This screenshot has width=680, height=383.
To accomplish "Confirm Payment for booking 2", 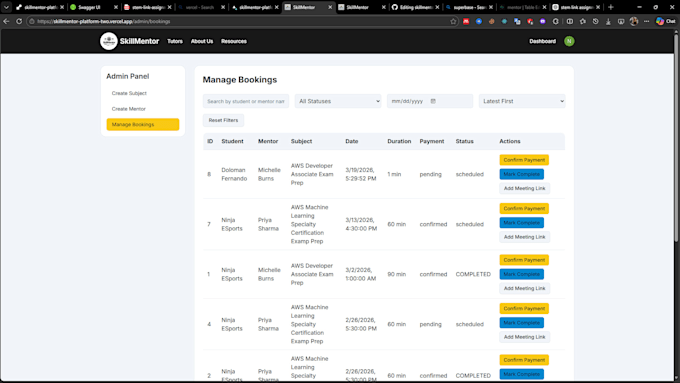I will (524, 360).
